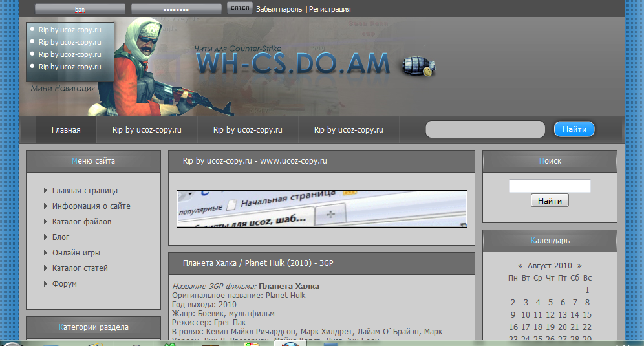This screenshot has width=644, height=346.
Task: Click the 'Меню сайта' block header
Action: pos(93,161)
